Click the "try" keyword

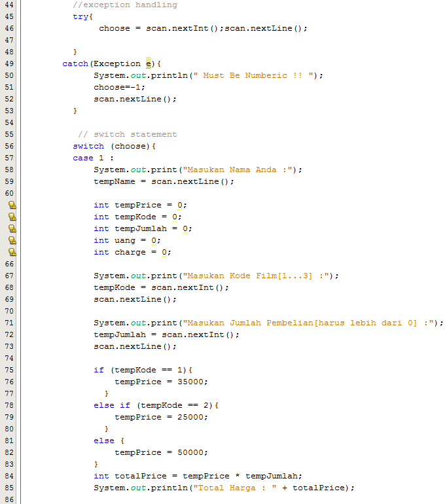80,17
